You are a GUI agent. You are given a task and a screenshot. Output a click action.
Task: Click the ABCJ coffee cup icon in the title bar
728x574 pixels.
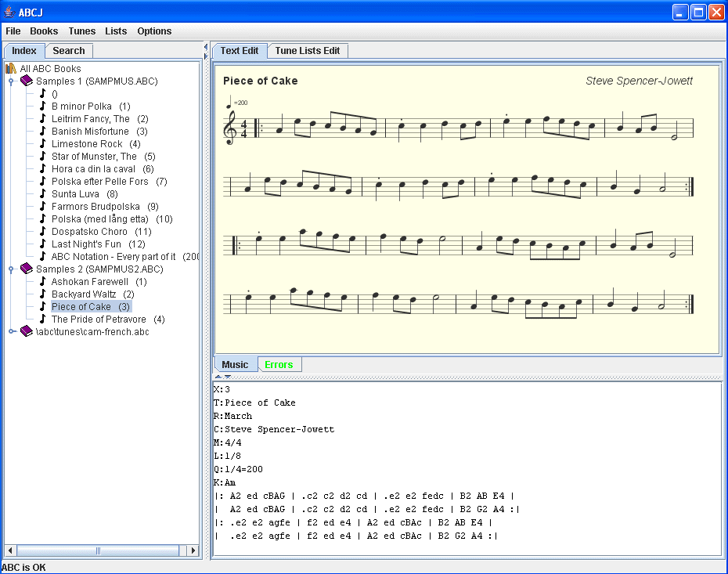tap(8, 12)
